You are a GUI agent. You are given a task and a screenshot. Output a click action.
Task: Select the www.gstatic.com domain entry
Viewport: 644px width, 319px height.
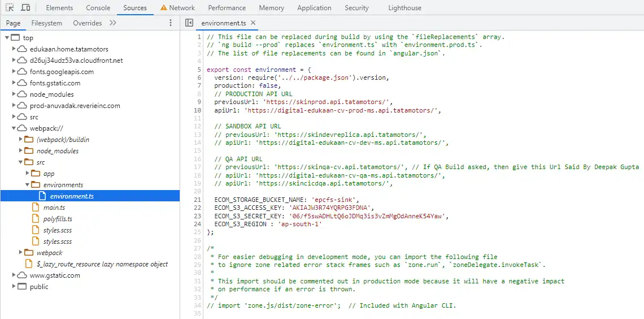pos(55,275)
